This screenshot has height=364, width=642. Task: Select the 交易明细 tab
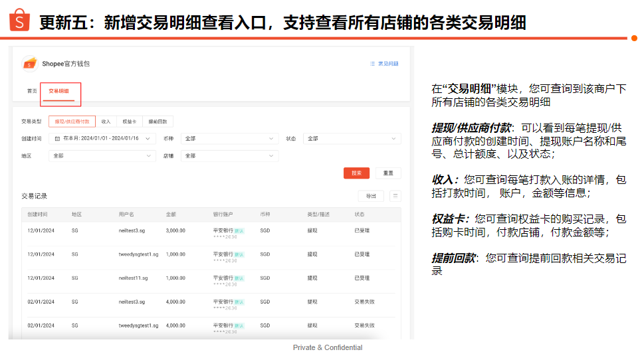coord(59,91)
